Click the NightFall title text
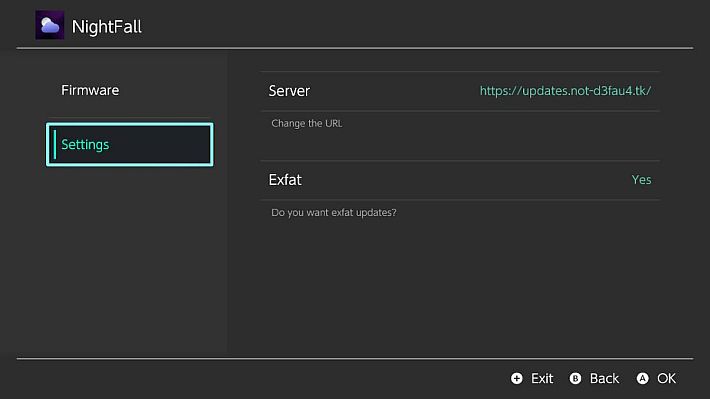This screenshot has width=710, height=399. pos(107,27)
